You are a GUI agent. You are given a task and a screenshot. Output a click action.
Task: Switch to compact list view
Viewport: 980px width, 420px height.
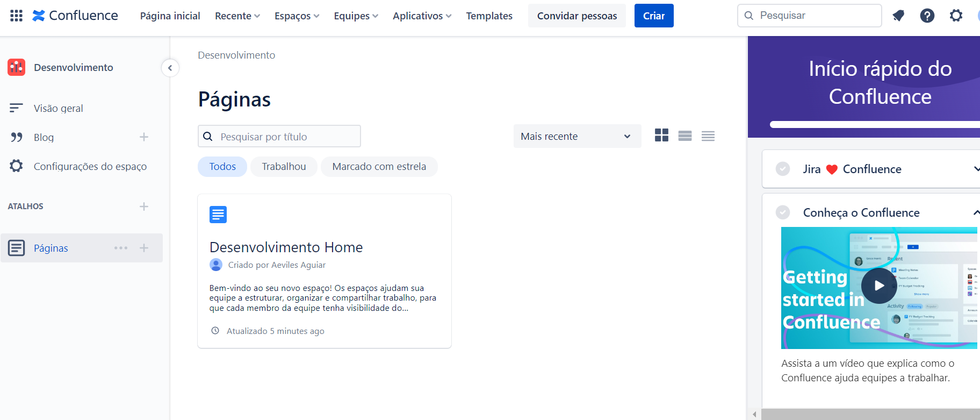coord(708,136)
